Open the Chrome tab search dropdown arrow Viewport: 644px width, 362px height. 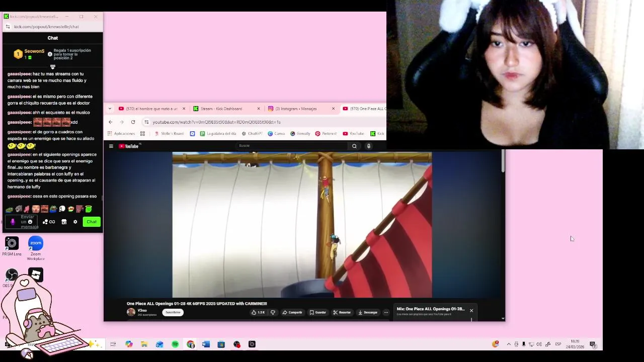[x=110, y=109]
